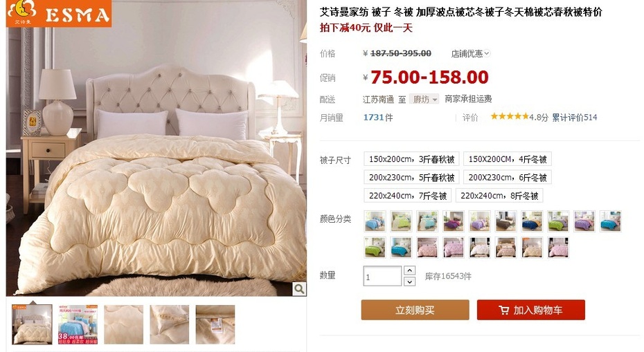Open the 累计评价514 reviews link
This screenshot has height=352, width=644.
574,118
